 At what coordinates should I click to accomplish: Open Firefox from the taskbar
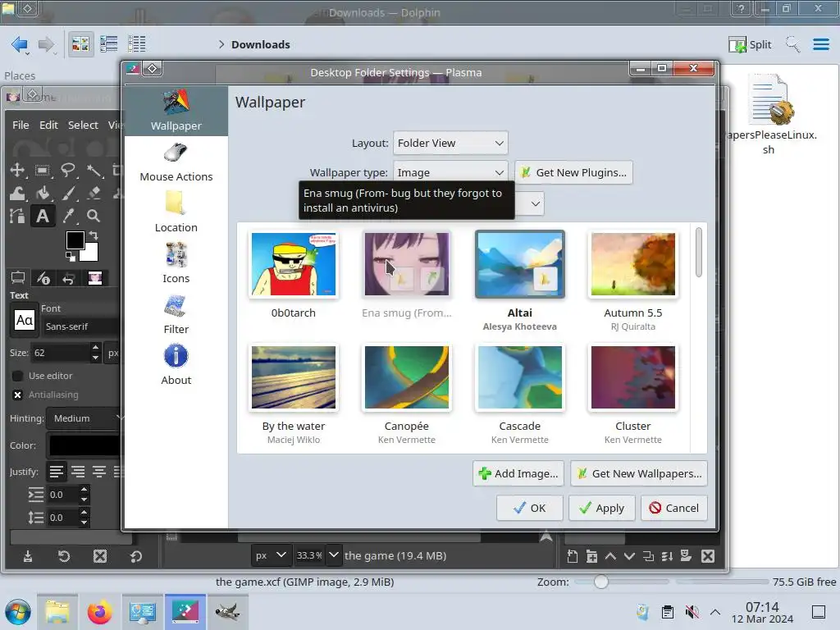click(x=99, y=612)
